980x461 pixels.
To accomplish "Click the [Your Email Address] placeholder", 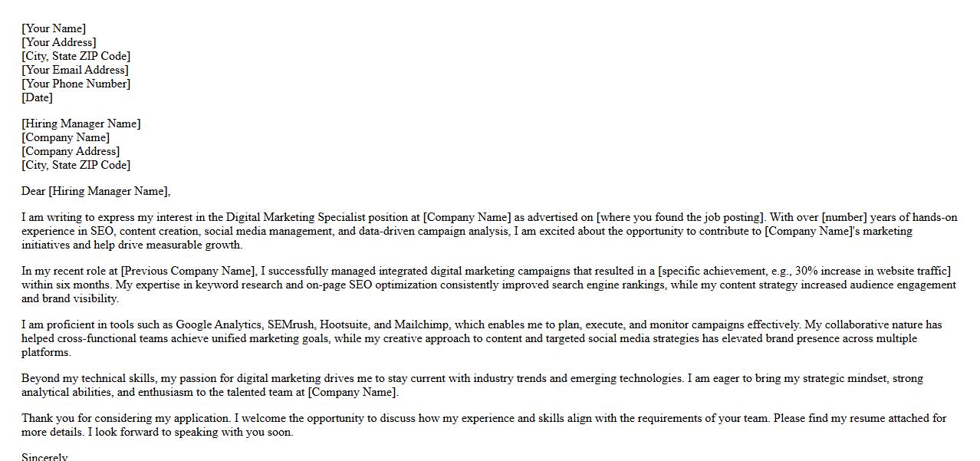I will coord(75,70).
